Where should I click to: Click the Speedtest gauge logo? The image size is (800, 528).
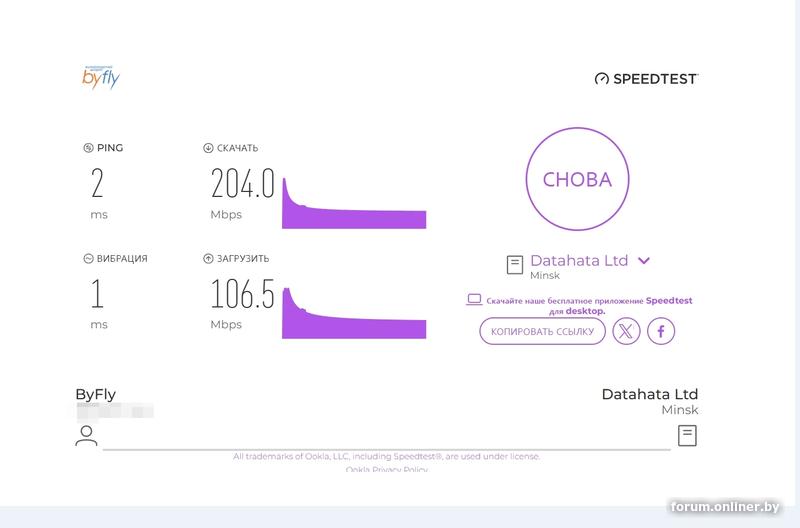pos(601,78)
